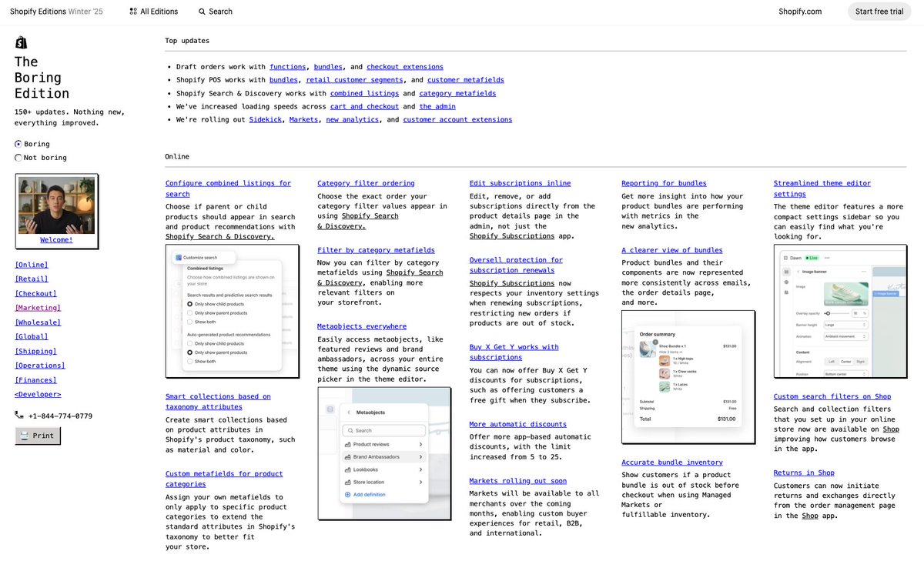
Task: Play the Welcome video thumbnail
Action: tap(57, 206)
